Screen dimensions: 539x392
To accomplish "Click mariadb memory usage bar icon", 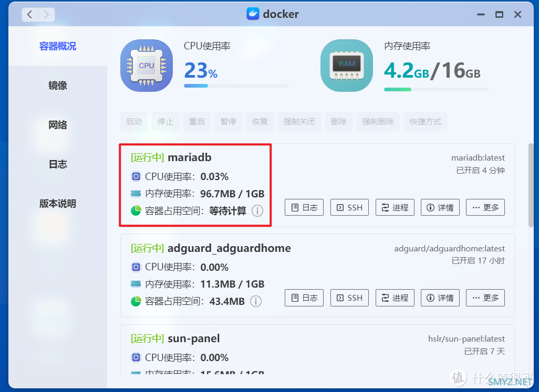I will 136,194.
